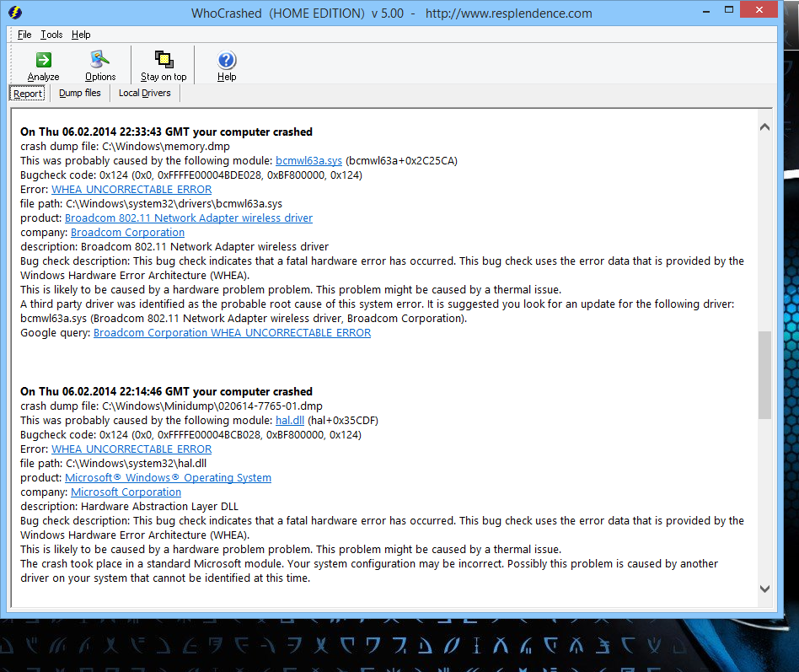
Task: Follow the Microsoft Windows Operating System link
Action: tap(169, 477)
